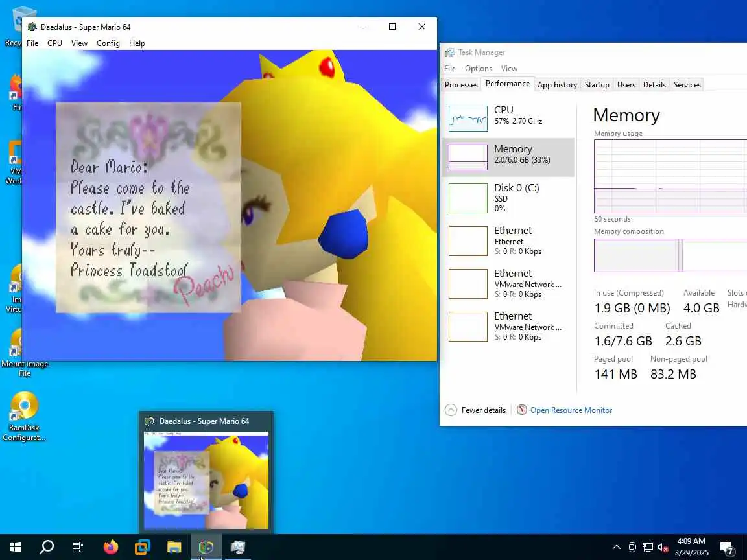Open the notification center icon
The width and height of the screenshot is (747, 560).
[726, 547]
